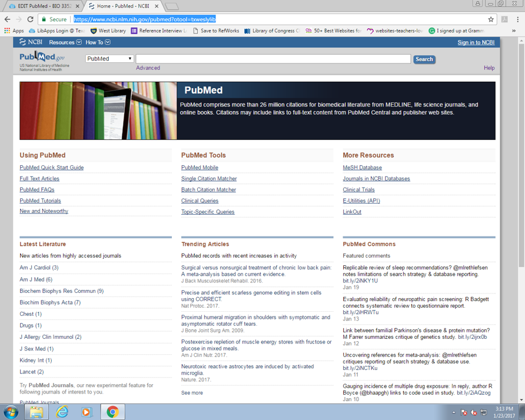Screen dimensions: 525x420
Task: Select the Home - PubMed - NCBI tab
Action: point(122,6)
